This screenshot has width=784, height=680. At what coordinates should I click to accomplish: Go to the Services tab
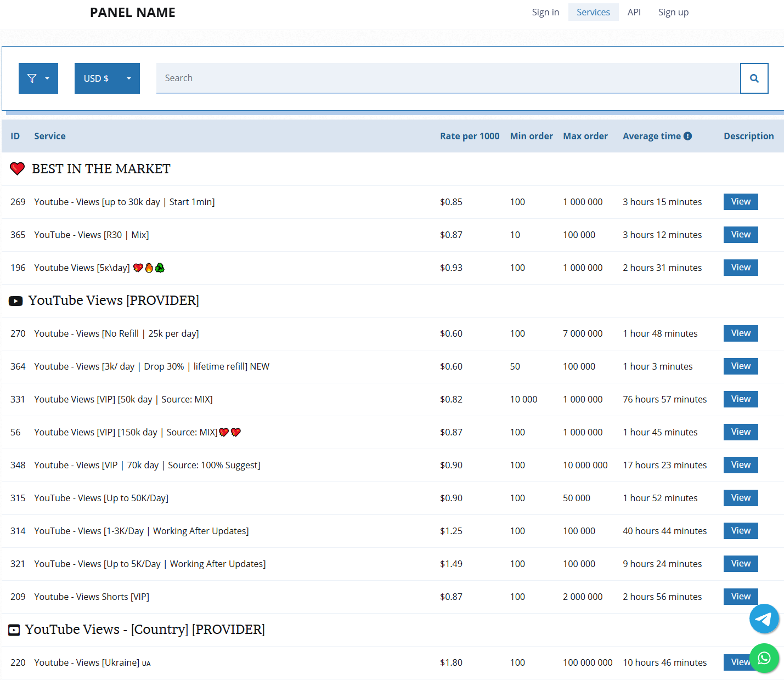(x=593, y=12)
